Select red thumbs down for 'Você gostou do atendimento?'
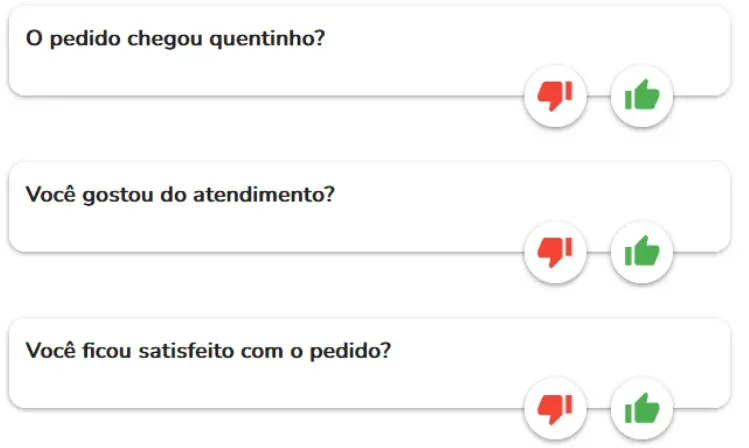This screenshot has width=749, height=448. pyautogui.click(x=555, y=252)
